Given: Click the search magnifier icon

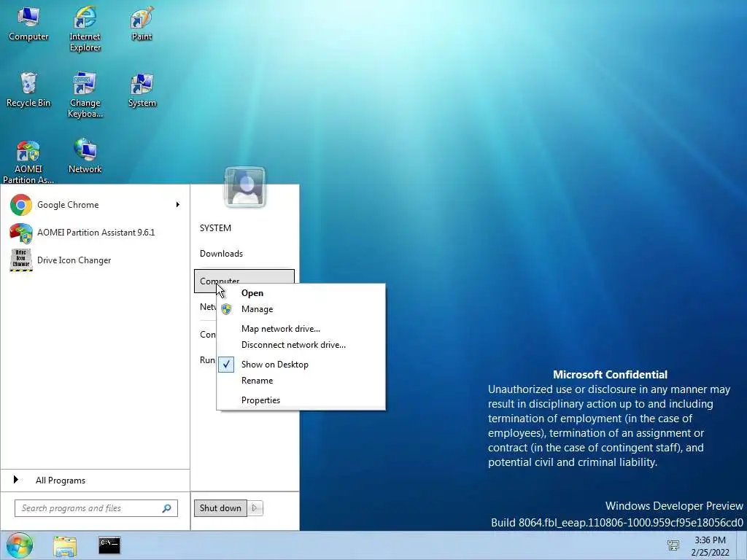Looking at the screenshot, I should [x=167, y=508].
